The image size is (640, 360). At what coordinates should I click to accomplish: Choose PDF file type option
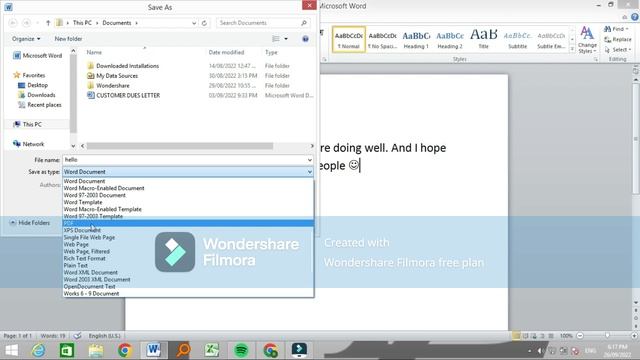[188, 223]
